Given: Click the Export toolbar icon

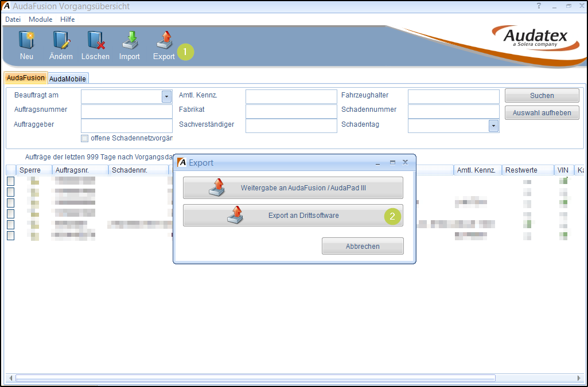Looking at the screenshot, I should [x=164, y=41].
